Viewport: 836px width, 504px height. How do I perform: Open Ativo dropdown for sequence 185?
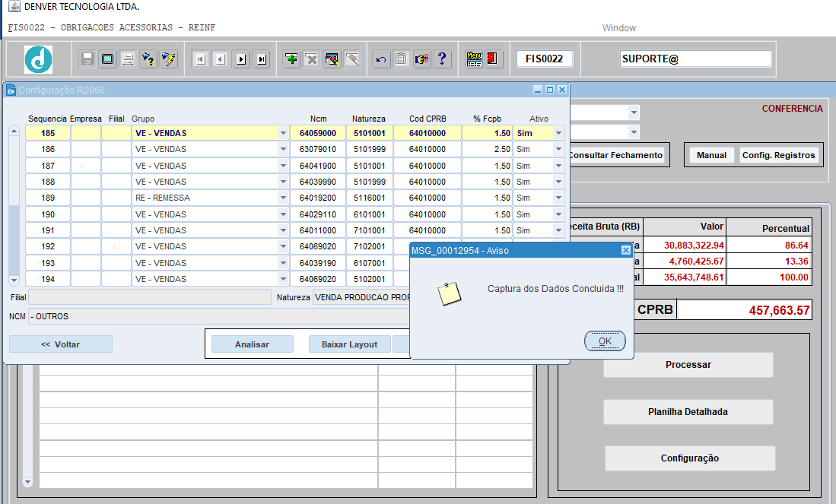558,133
